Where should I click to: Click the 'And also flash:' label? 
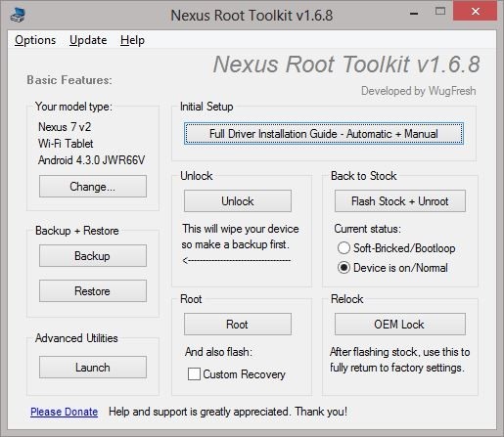[x=218, y=352]
